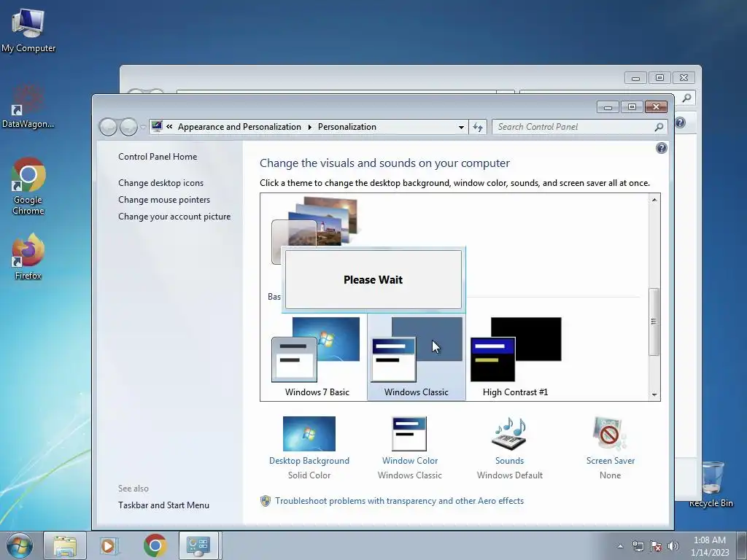Select the Windows 7 Basic theme
This screenshot has width=747, height=560.
click(x=317, y=357)
